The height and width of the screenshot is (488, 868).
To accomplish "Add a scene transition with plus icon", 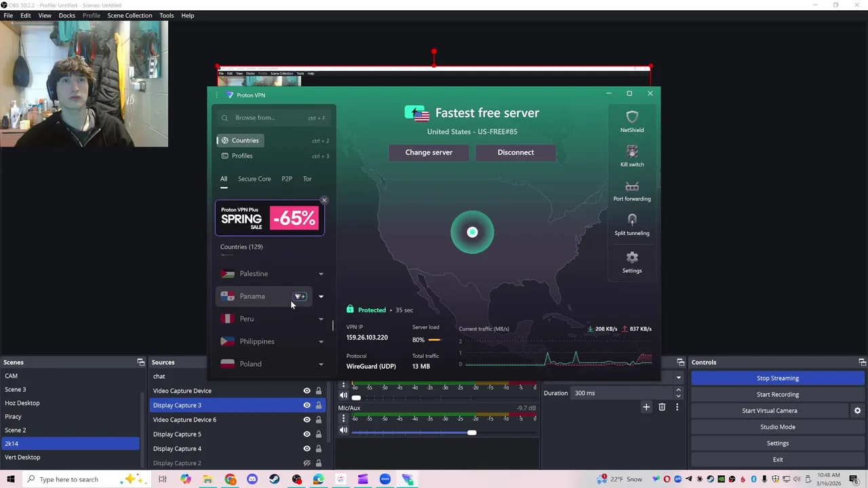I will coord(646,407).
